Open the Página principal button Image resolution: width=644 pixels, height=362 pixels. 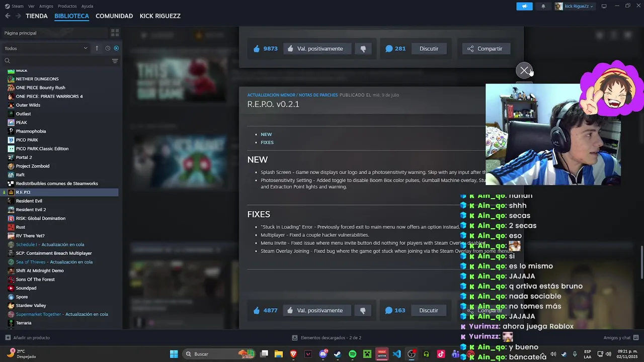coord(54,33)
